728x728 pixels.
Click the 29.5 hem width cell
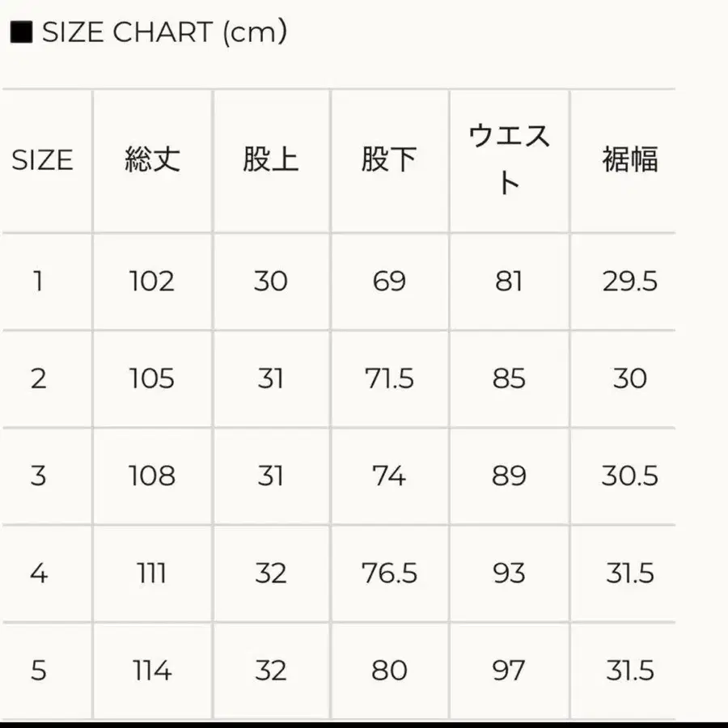[x=629, y=281]
